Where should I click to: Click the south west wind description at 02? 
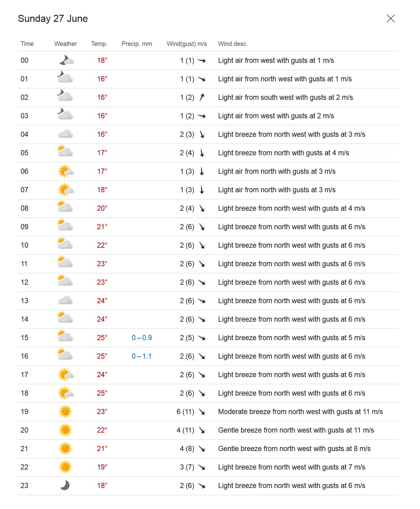(285, 97)
